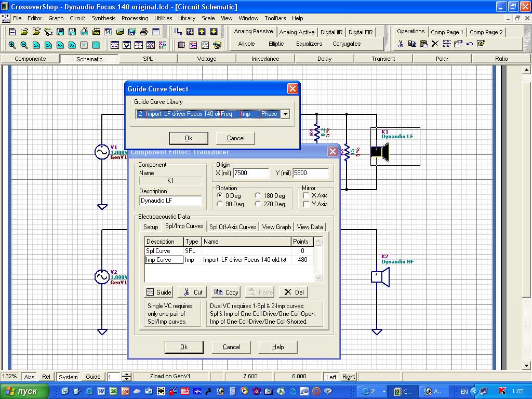
Task: Select the 180 Deg rotation option
Action: 258,195
